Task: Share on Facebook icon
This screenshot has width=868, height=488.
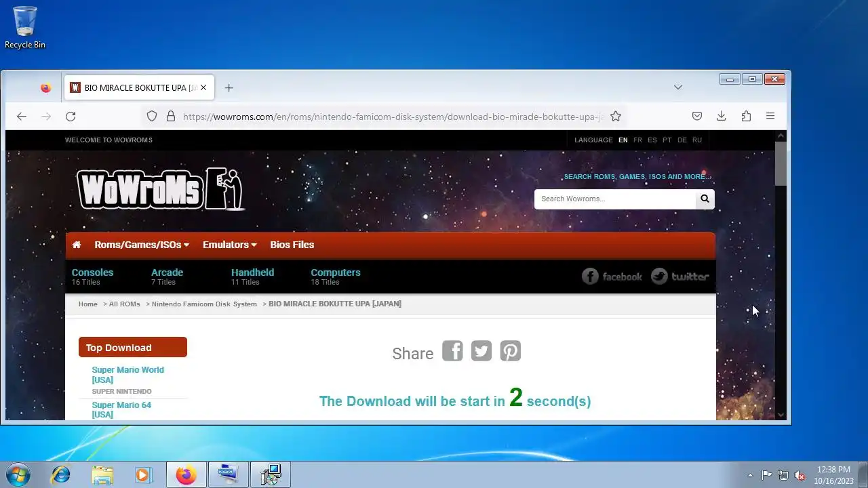Action: coord(452,351)
